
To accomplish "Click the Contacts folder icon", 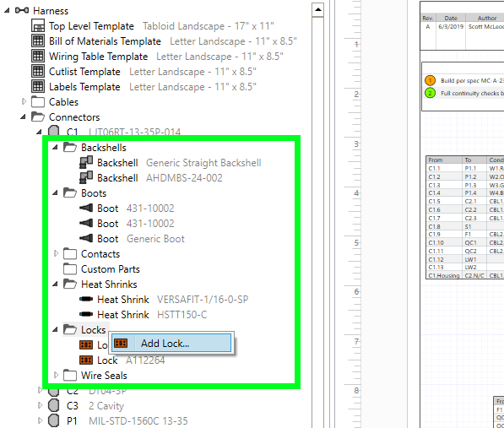I will 70,254.
